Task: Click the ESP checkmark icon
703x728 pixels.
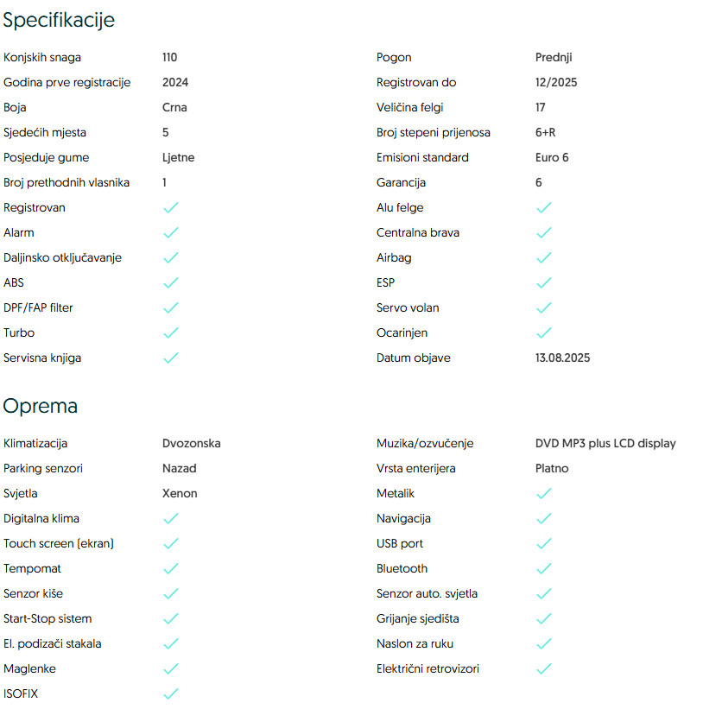Action: click(544, 283)
